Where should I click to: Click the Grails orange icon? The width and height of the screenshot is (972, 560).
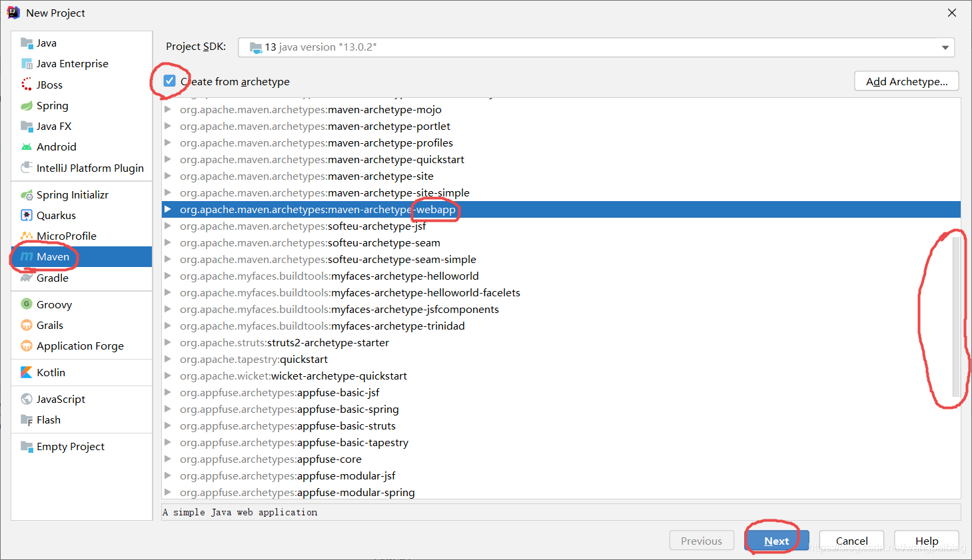pyautogui.click(x=27, y=325)
